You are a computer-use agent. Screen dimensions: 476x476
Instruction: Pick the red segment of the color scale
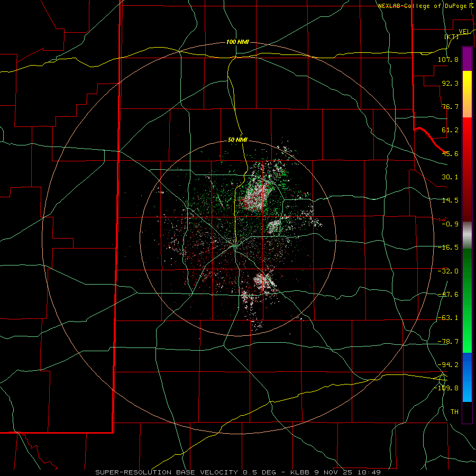tap(467, 169)
